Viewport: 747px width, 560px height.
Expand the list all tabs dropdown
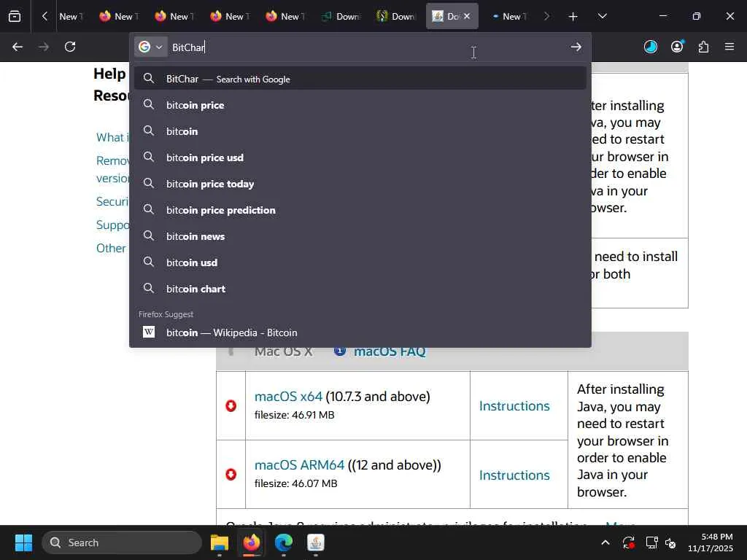[x=602, y=16]
